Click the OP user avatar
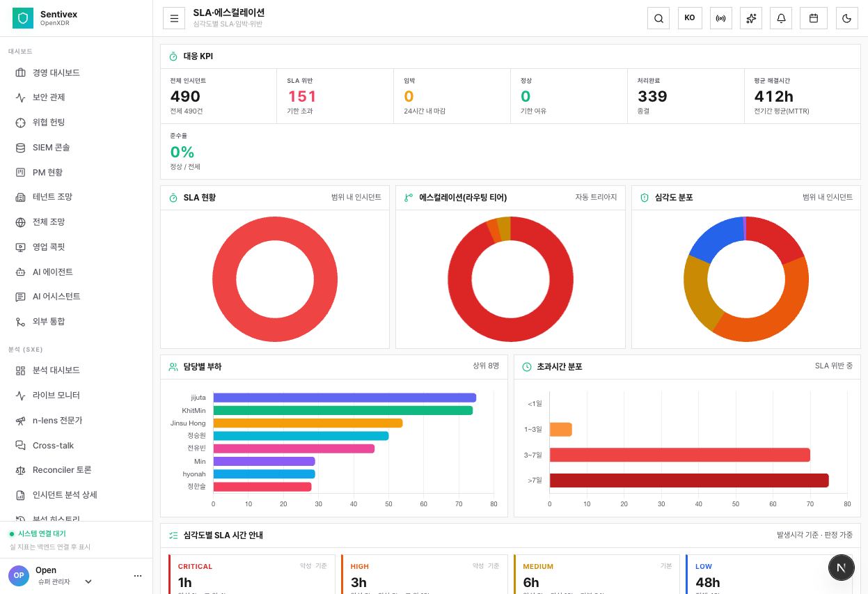The width and height of the screenshot is (868, 594). (x=19, y=575)
